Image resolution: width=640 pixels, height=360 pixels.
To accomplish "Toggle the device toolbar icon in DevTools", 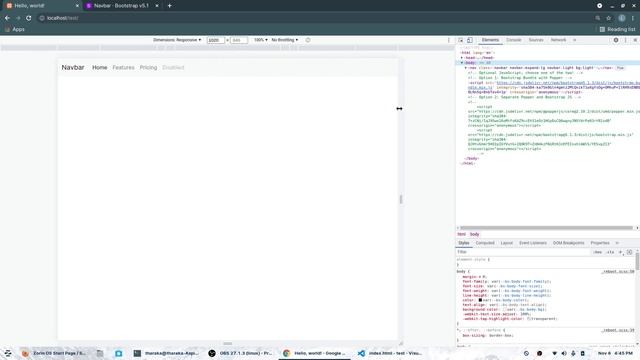I will point(470,40).
